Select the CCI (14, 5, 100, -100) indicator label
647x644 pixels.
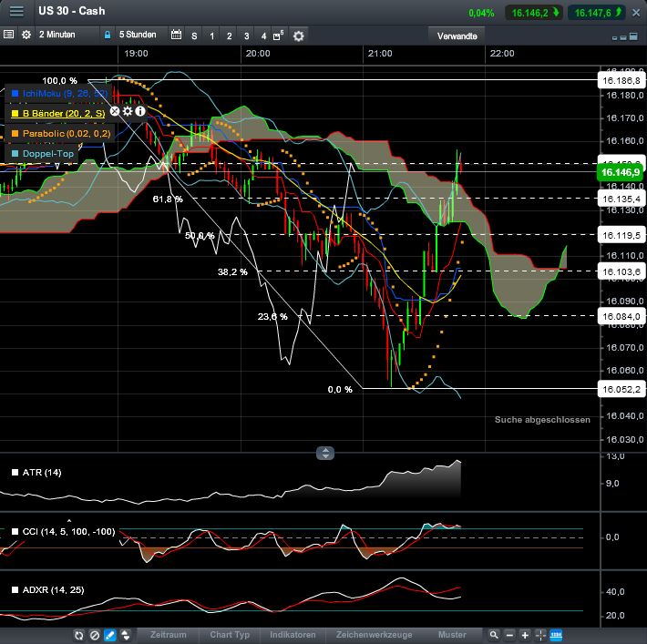click(x=68, y=532)
